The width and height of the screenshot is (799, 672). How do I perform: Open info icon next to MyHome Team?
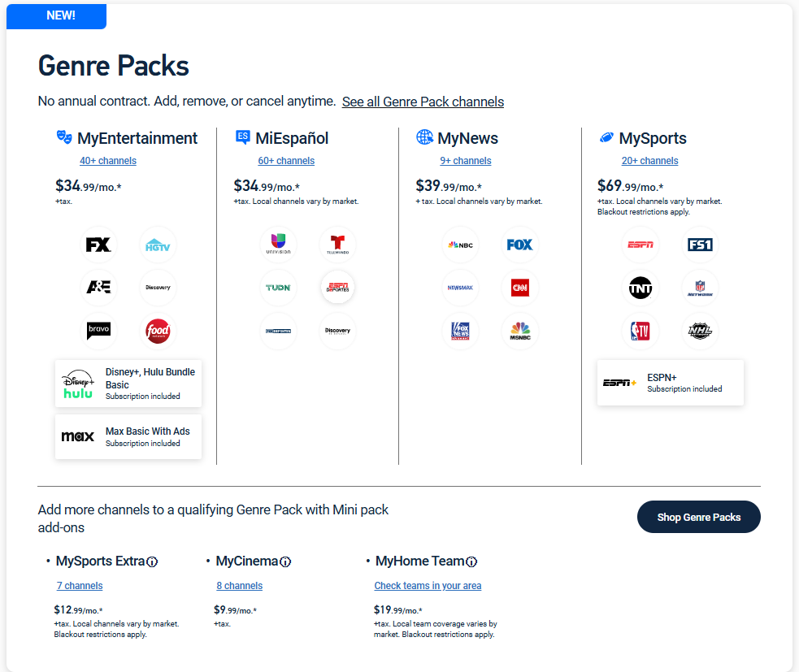pos(472,561)
